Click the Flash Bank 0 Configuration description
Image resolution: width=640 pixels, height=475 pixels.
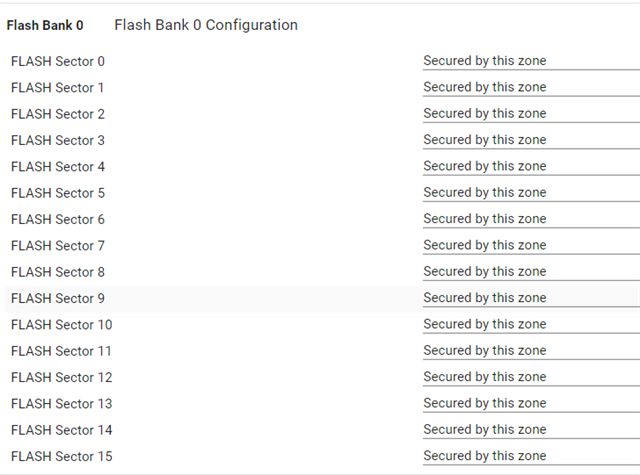pyautogui.click(x=205, y=25)
